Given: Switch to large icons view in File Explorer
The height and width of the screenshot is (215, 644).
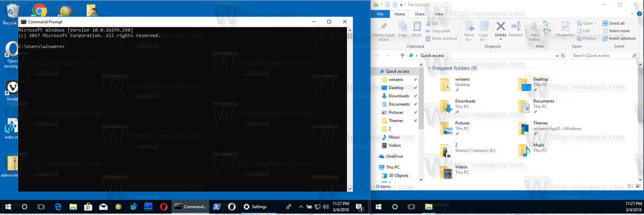Looking at the screenshot, I should (x=639, y=187).
